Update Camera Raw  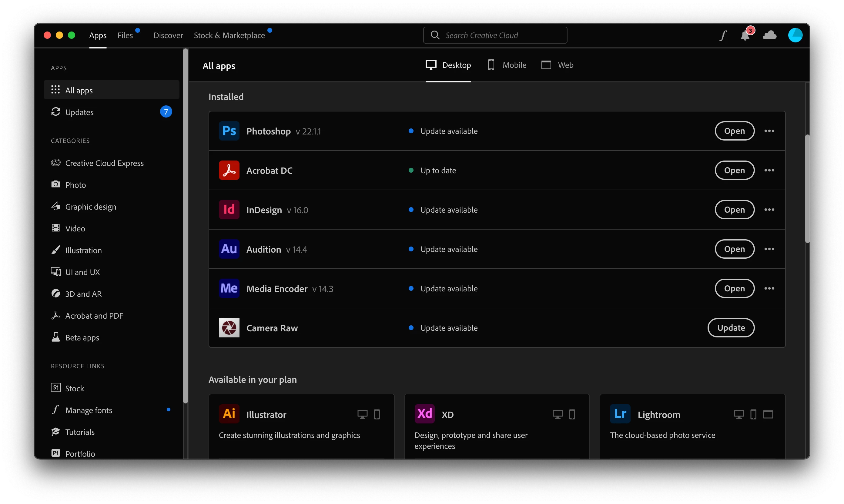point(731,328)
